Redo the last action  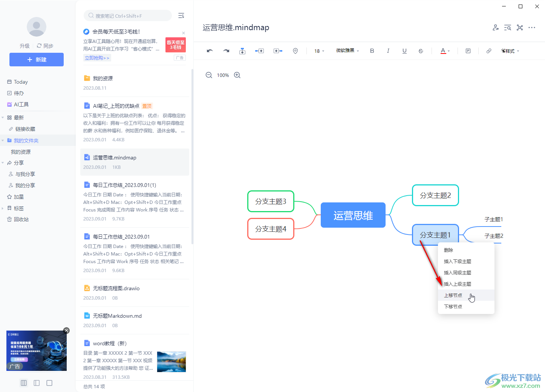(x=226, y=51)
